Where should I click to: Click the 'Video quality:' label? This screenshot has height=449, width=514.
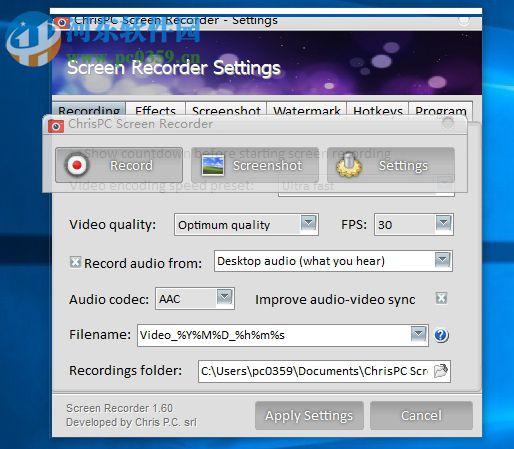click(x=112, y=225)
